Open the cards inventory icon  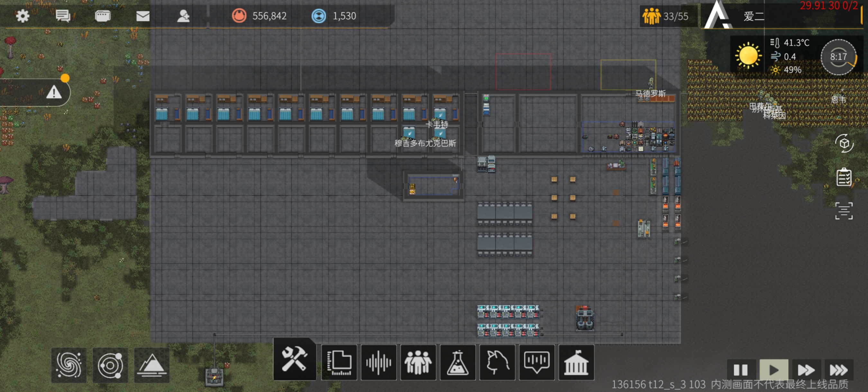tap(103, 16)
